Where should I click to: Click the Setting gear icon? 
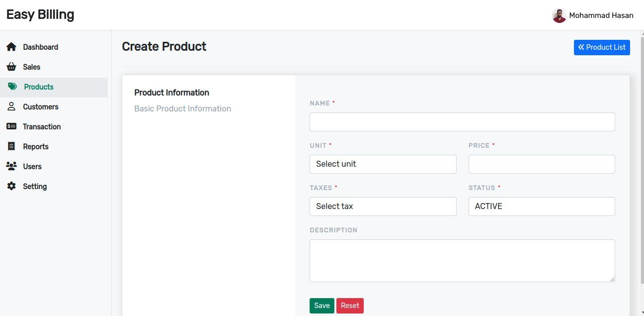(x=11, y=186)
